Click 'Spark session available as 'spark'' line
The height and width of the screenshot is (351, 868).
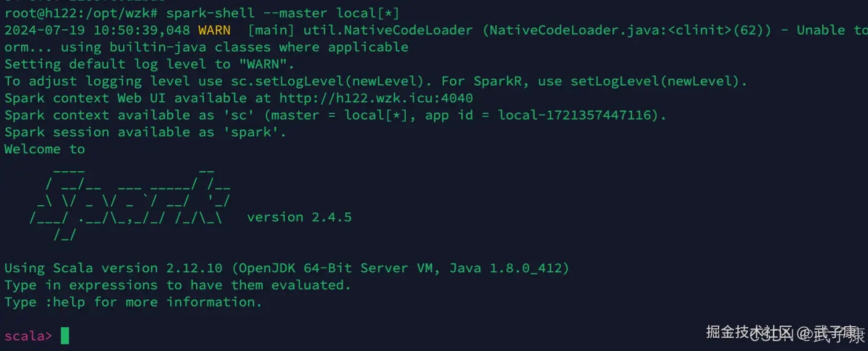click(145, 132)
